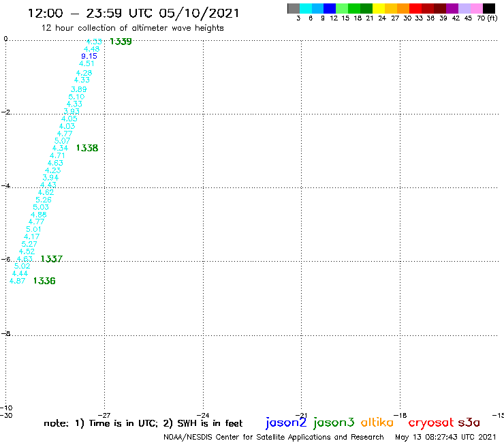Pick the yellow swatch in the color scale
Screen dimensions: 504x443
(x=379, y=8)
